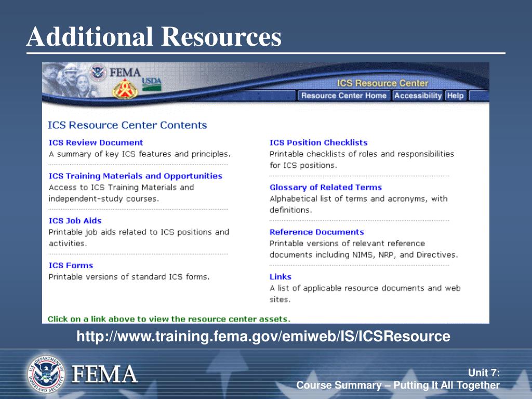Open the ICS Job Aids link
Viewport: 532px width, 399px height.
coord(75,220)
